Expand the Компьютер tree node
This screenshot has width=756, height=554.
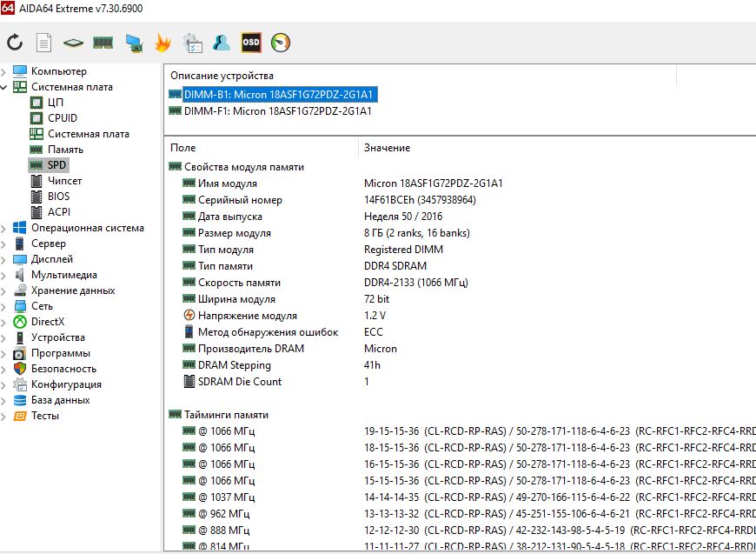pyautogui.click(x=3, y=72)
